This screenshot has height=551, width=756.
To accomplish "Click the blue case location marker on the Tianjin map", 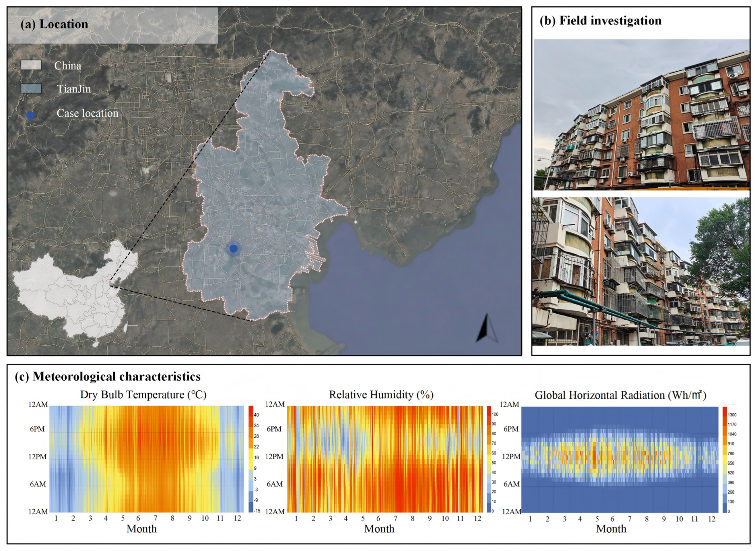I will click(x=233, y=248).
